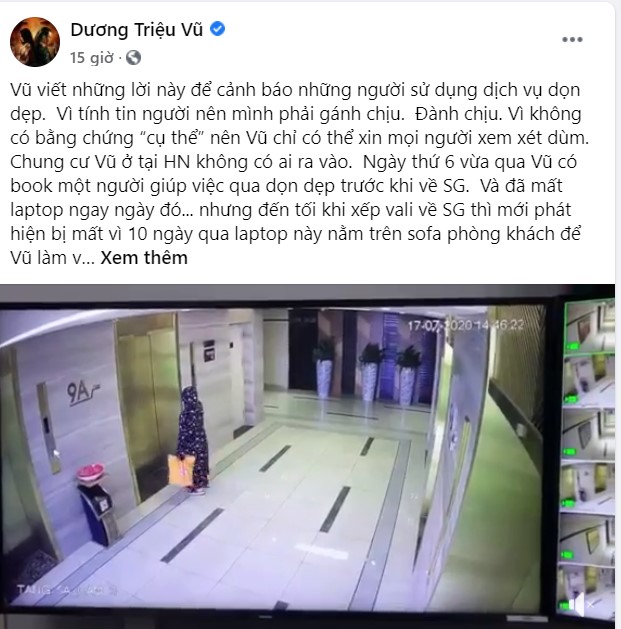Expand the post with "Xem thêm"
This screenshot has width=621, height=629.
point(144,258)
